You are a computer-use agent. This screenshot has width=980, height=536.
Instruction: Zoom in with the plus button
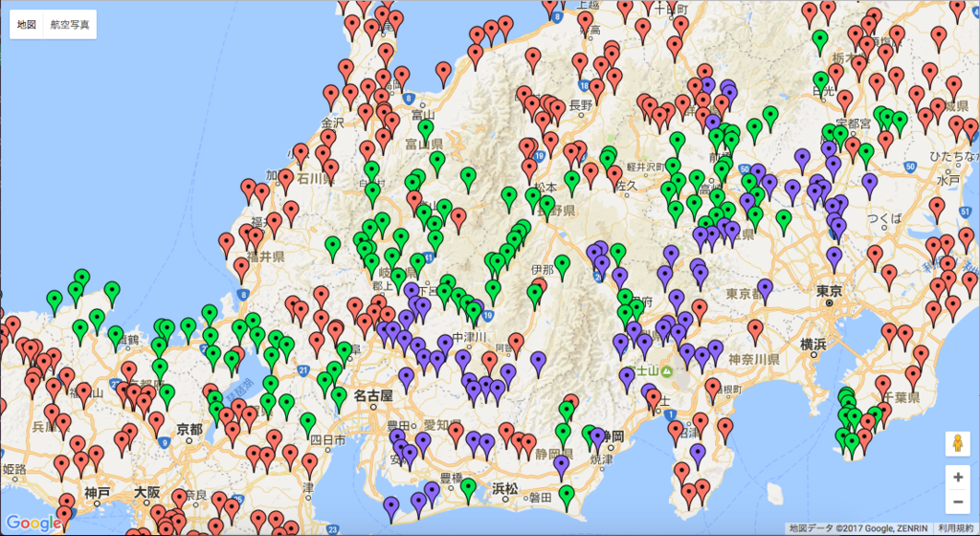coord(957,478)
